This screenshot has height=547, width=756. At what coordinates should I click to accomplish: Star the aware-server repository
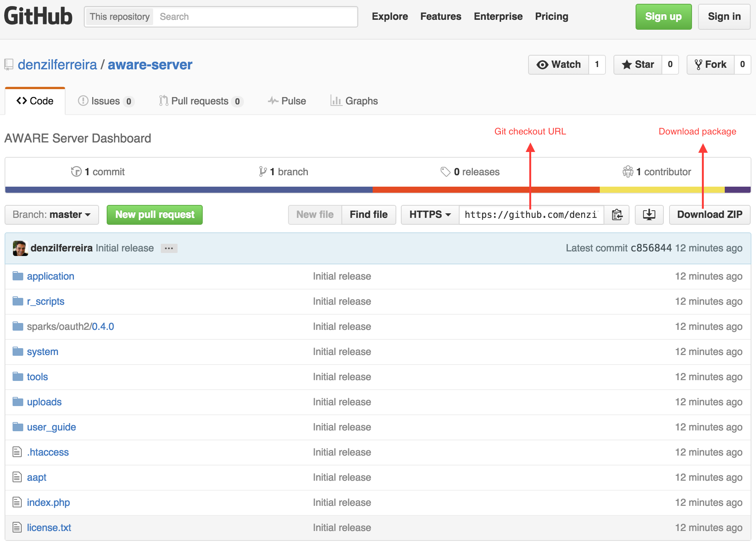(637, 65)
